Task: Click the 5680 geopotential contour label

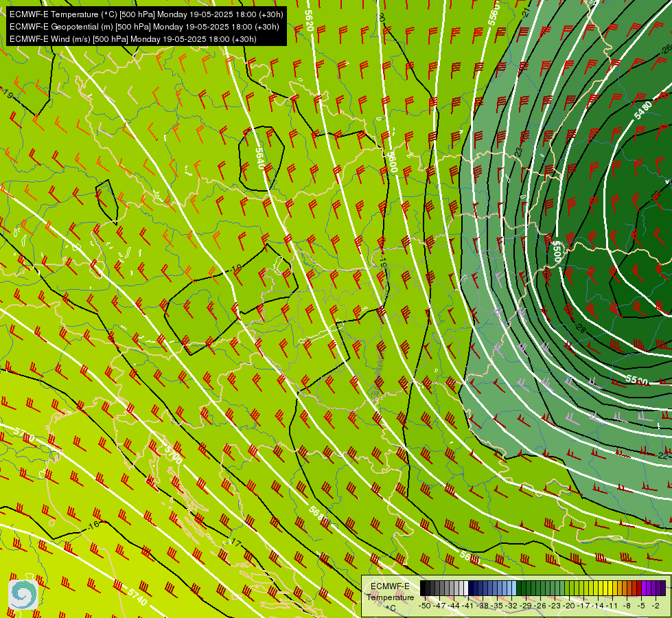Action: click(x=319, y=514)
